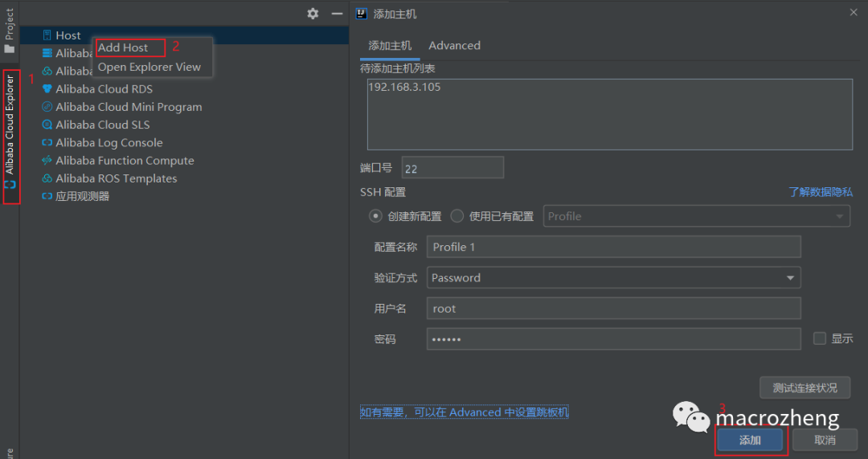Choose Open Explorer View from context menu

pyautogui.click(x=149, y=67)
